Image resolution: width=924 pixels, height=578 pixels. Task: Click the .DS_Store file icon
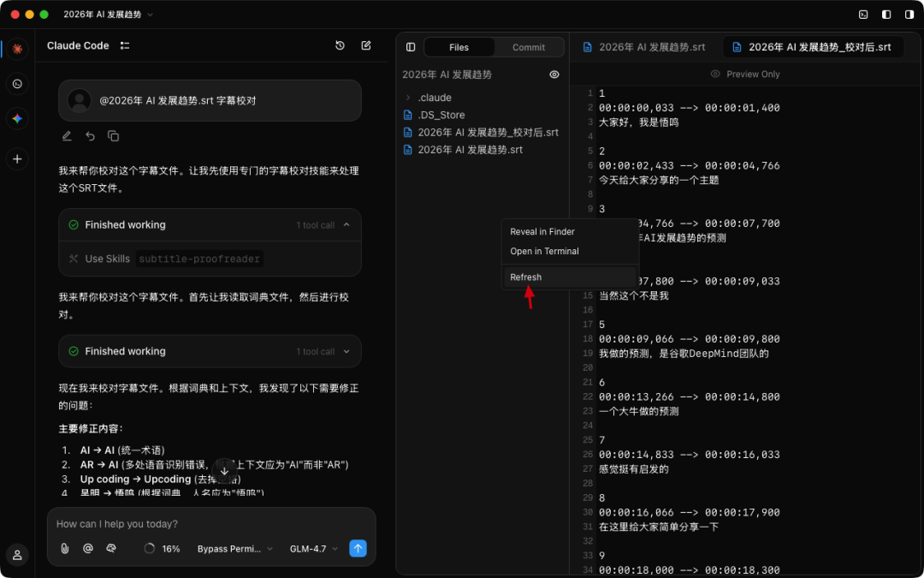[x=408, y=115]
